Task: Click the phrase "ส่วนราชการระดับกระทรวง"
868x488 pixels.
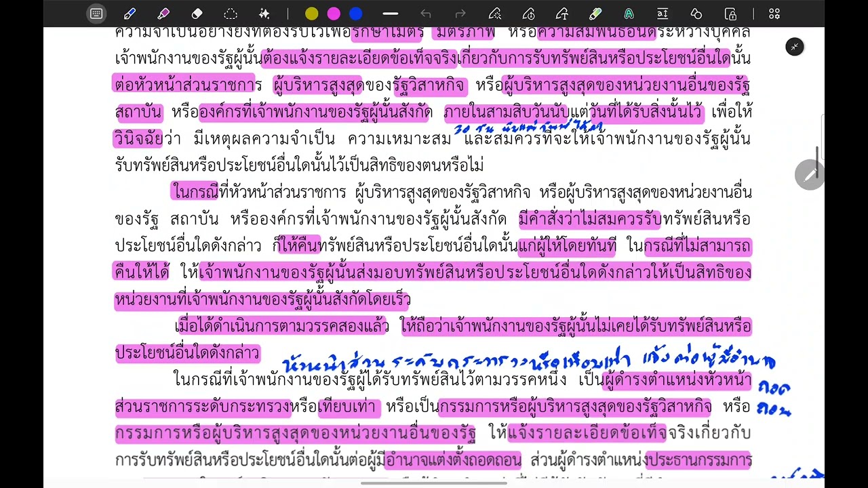Action: click(x=202, y=407)
